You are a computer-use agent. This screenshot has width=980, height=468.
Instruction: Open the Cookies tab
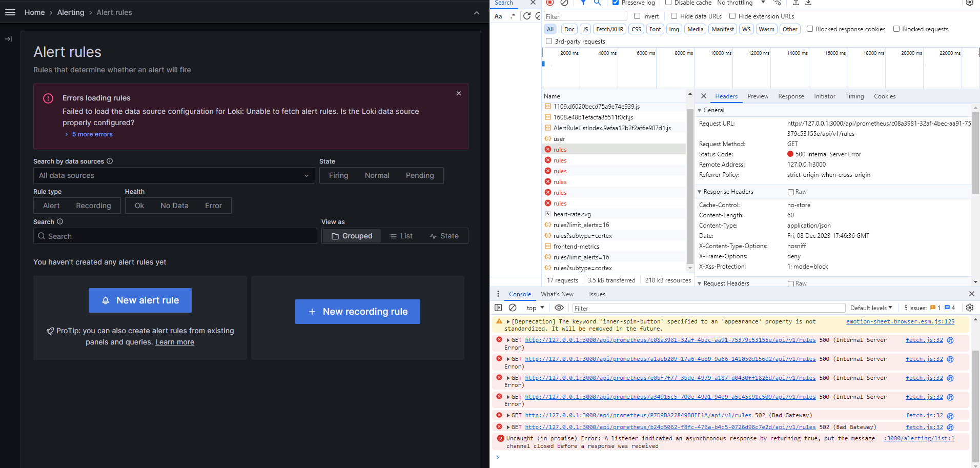coord(885,96)
